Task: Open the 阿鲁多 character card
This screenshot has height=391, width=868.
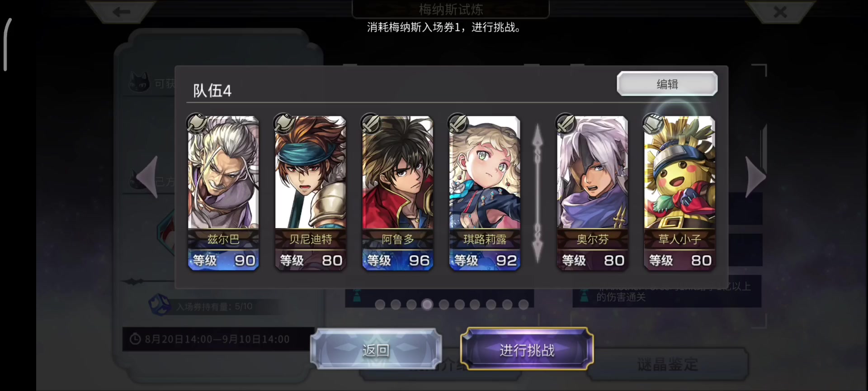Action: 398,193
